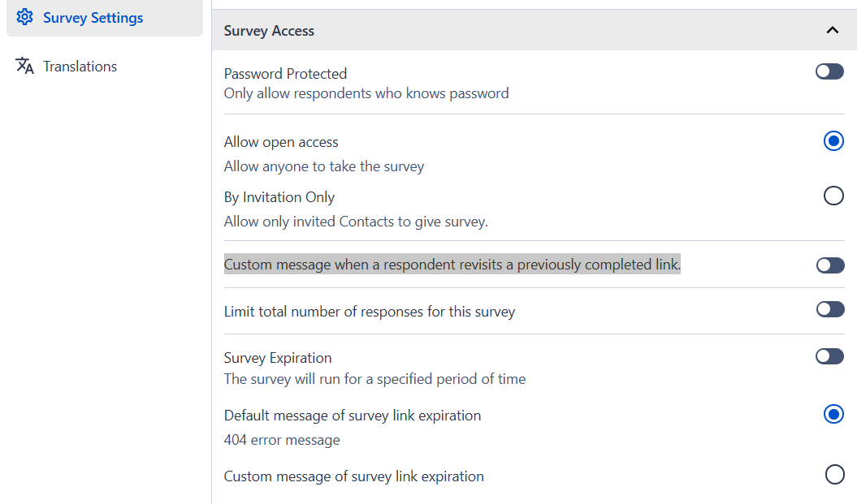This screenshot has height=504, width=857.
Task: Choose the By Invitation Only radio button
Action: pyautogui.click(x=833, y=196)
